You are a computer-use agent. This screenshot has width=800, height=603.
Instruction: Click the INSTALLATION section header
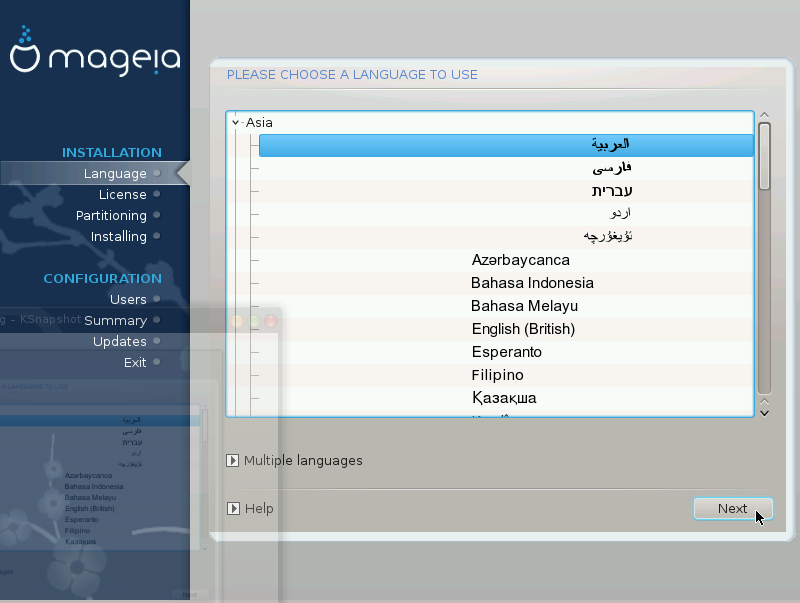pos(112,153)
